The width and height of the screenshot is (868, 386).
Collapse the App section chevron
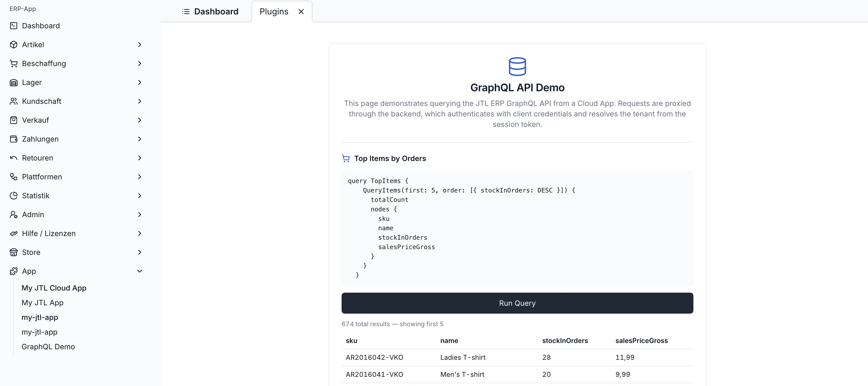tap(139, 271)
